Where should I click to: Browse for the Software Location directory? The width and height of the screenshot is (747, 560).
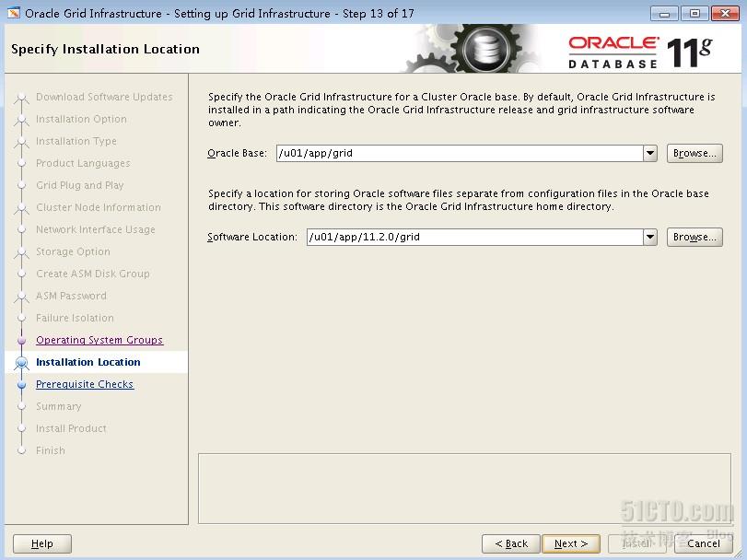694,237
